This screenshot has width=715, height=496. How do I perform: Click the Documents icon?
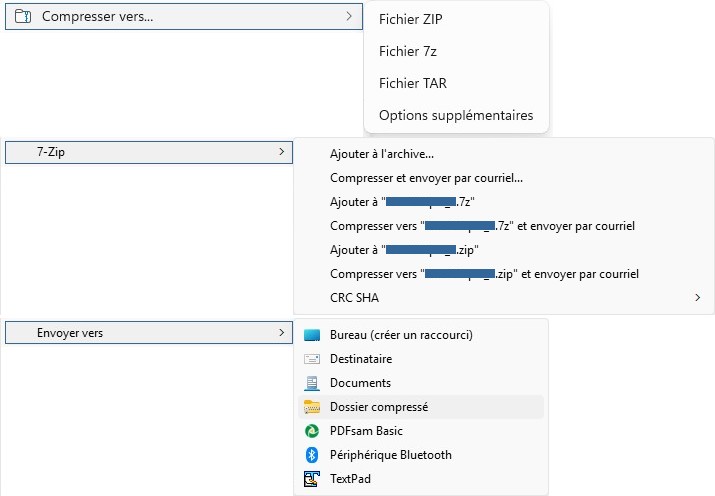[x=312, y=383]
